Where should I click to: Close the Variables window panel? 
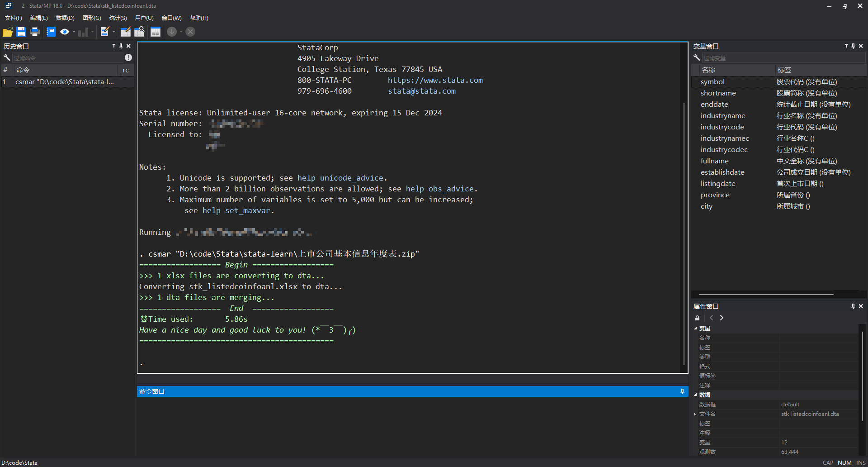(861, 46)
